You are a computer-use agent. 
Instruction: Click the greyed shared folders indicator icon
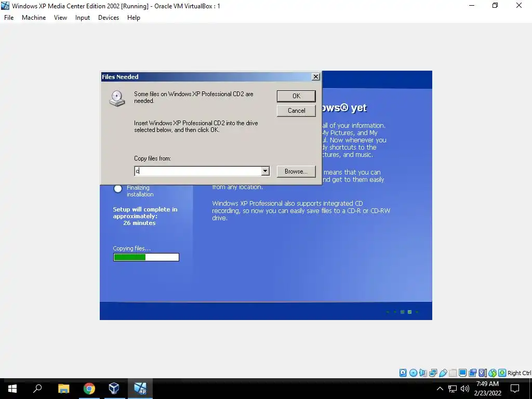point(453,373)
